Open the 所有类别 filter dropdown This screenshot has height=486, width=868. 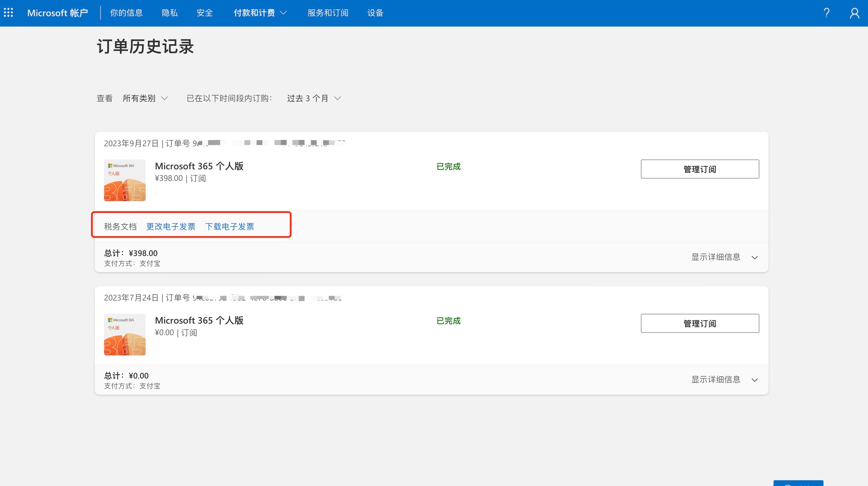(x=145, y=98)
